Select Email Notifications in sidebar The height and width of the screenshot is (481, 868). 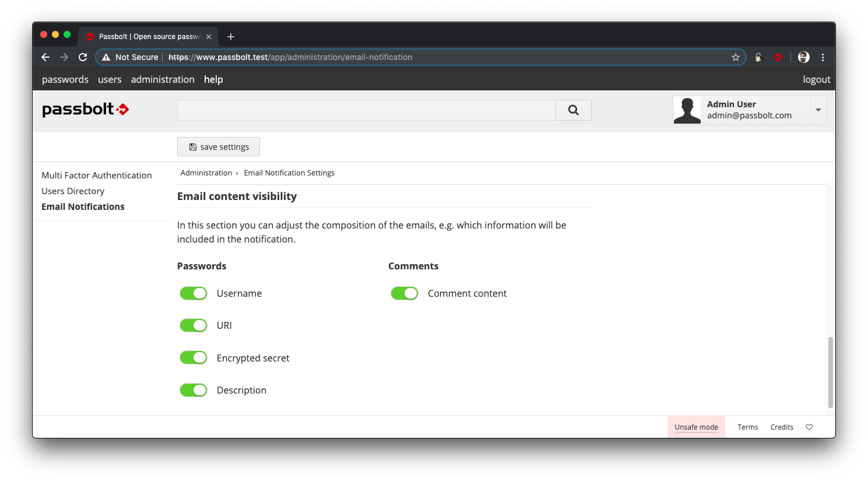[x=83, y=207]
